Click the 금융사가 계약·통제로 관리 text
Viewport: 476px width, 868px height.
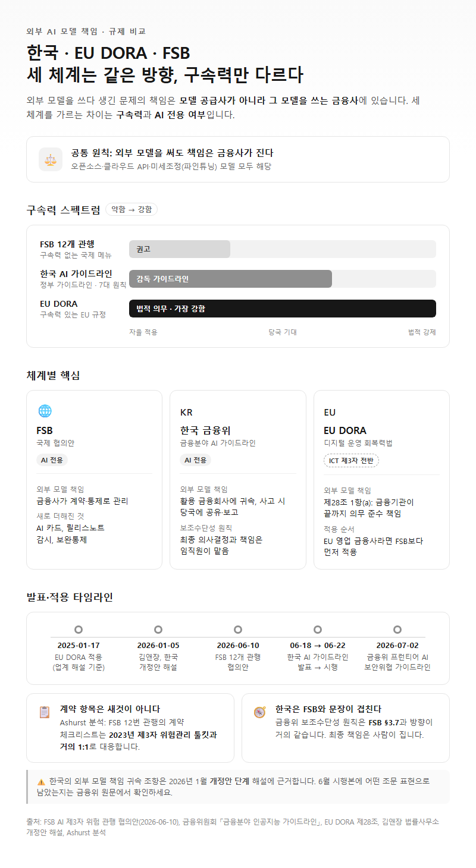coord(82,501)
